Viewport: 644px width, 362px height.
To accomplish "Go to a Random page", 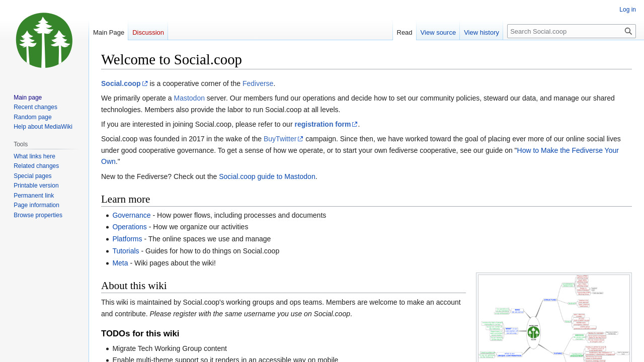I will [32, 117].
